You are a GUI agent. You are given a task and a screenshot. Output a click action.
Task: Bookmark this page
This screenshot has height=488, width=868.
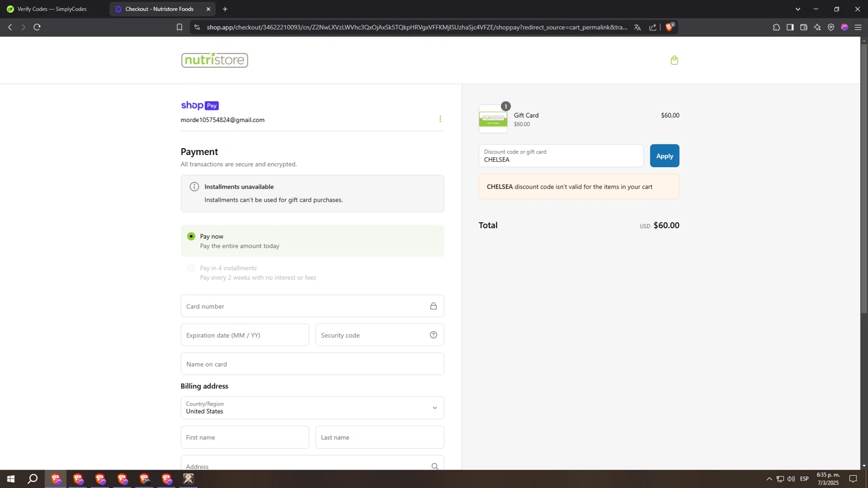click(179, 27)
